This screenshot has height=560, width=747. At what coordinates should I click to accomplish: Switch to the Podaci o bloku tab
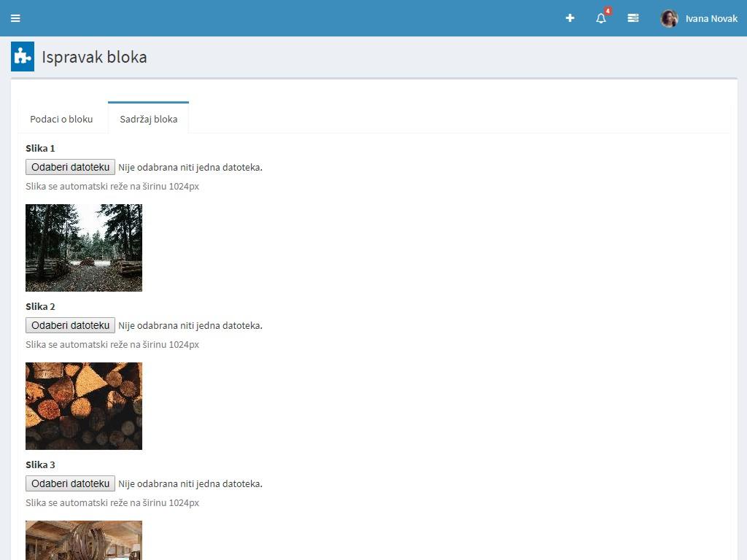(x=61, y=119)
